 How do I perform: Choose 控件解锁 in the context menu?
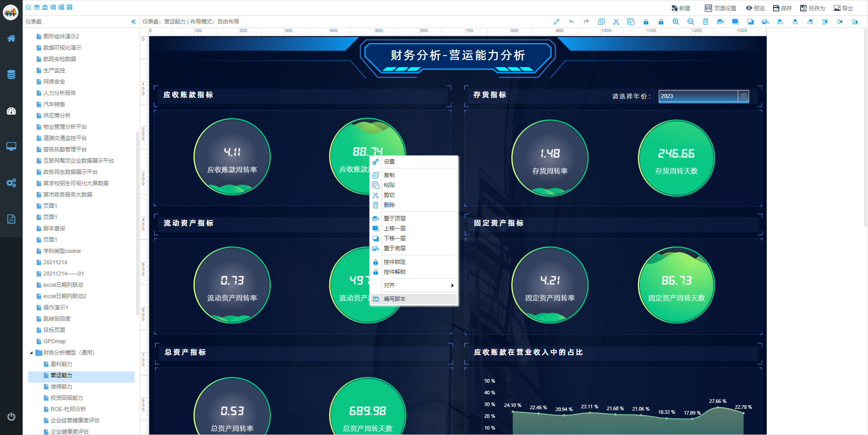pyautogui.click(x=414, y=272)
